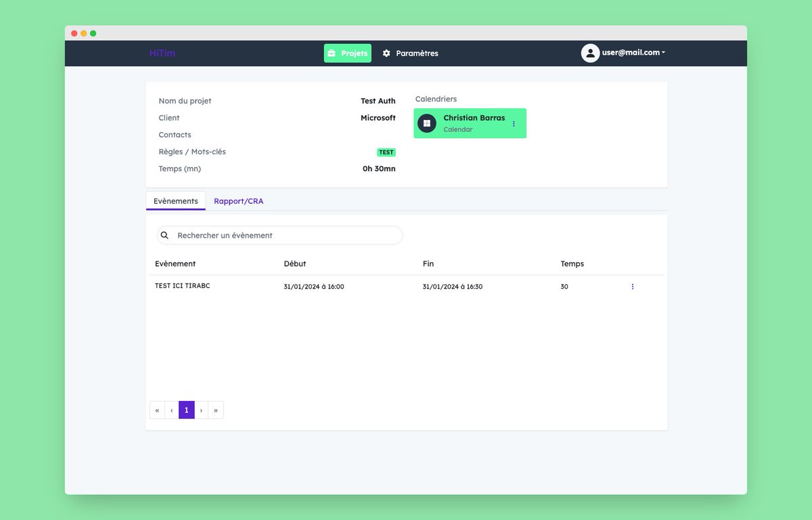The height and width of the screenshot is (520, 812).
Task: Open TEST ICI TIRABC row options menu
Action: tap(633, 287)
